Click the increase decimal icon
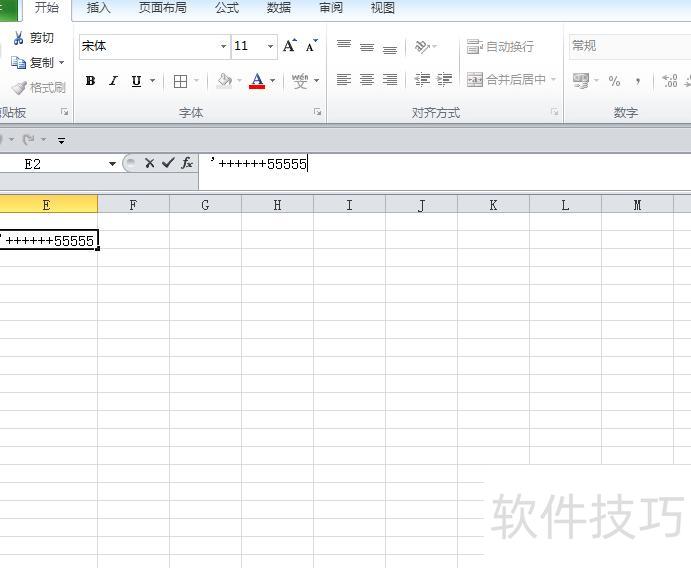691x568 pixels. (670, 81)
